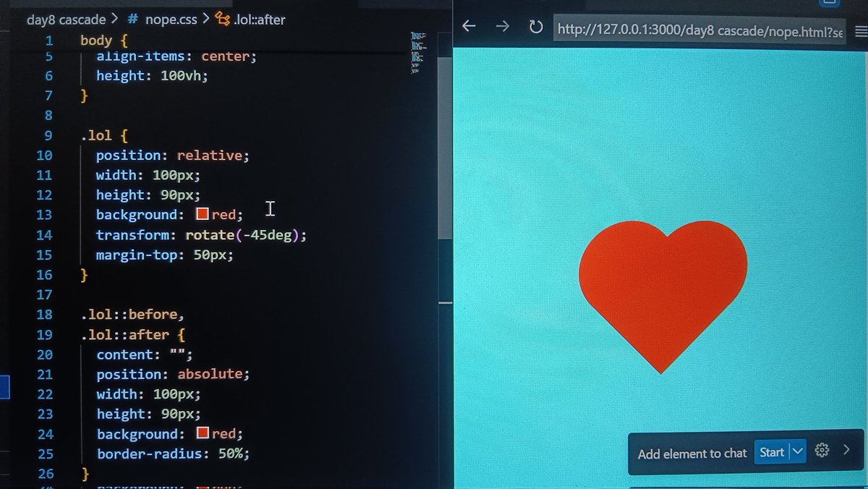
Task: Click '.lol::after {' on line 19
Action: point(132,334)
